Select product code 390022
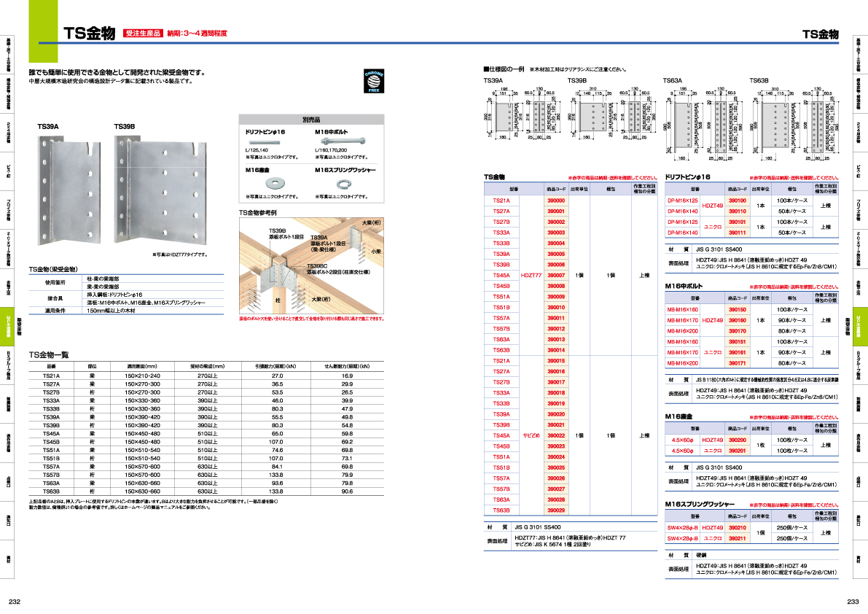 [556, 436]
